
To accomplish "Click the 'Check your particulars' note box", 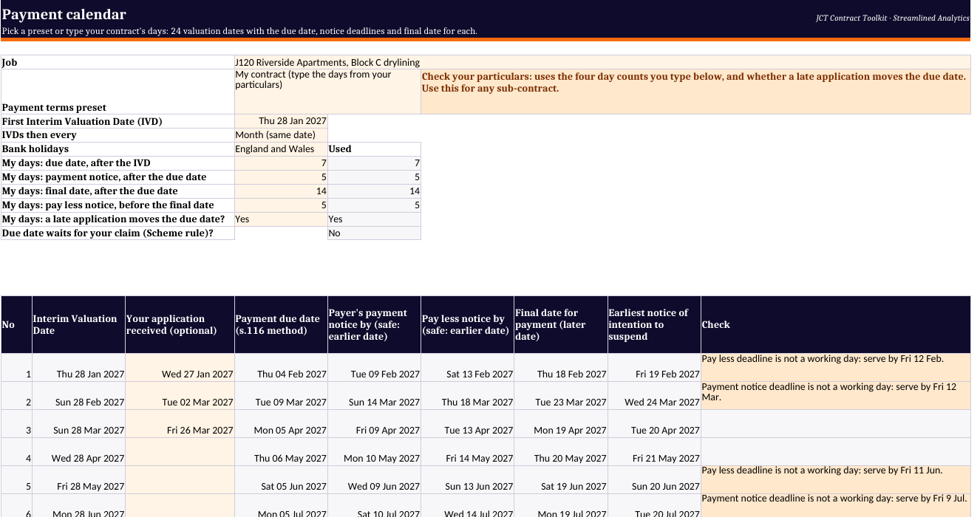I will tap(695, 92).
